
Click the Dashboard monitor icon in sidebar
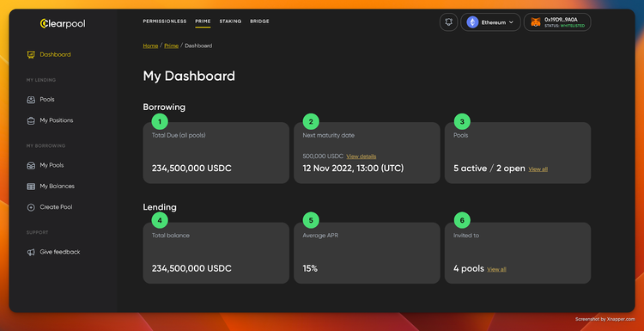point(30,54)
